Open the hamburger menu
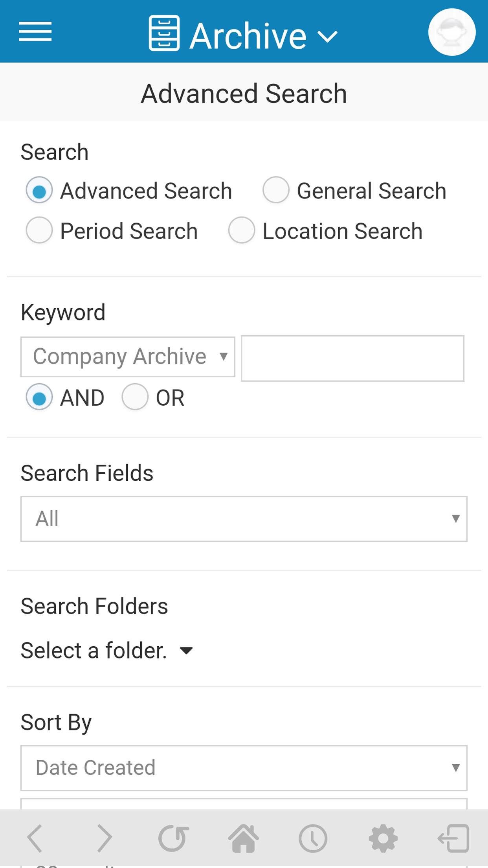Image resolution: width=488 pixels, height=868 pixels. pos(35,32)
